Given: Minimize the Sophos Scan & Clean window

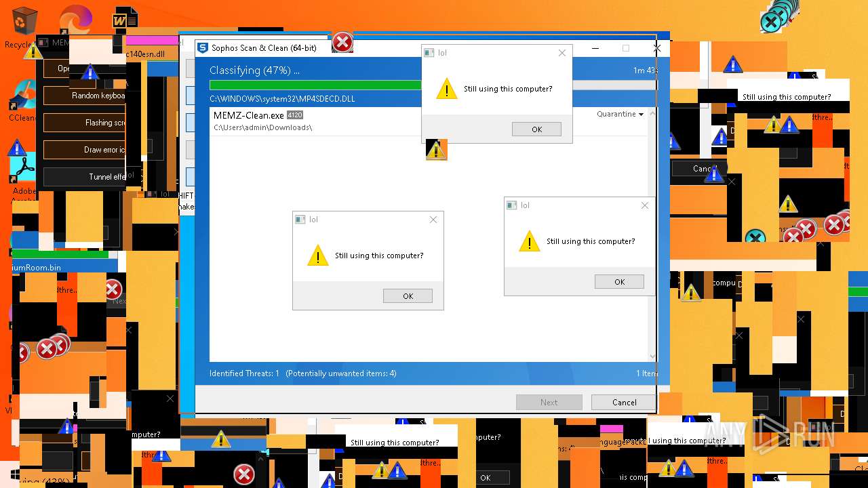Looking at the screenshot, I should click(595, 48).
